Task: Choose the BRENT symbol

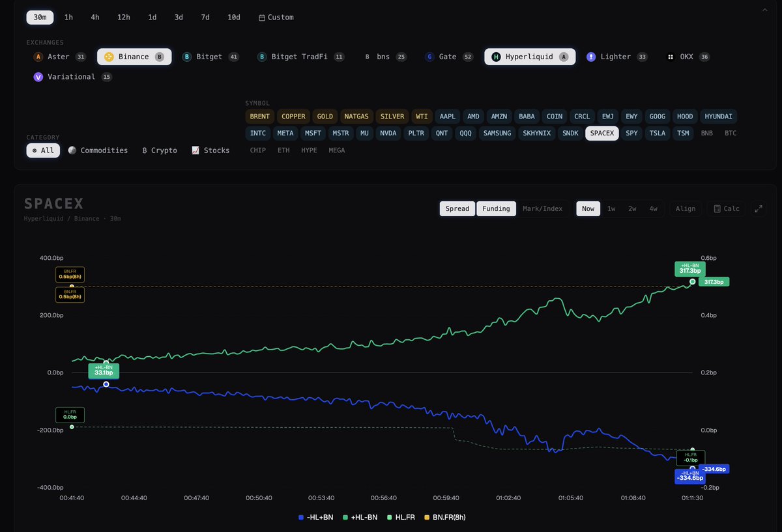Action: click(x=259, y=117)
